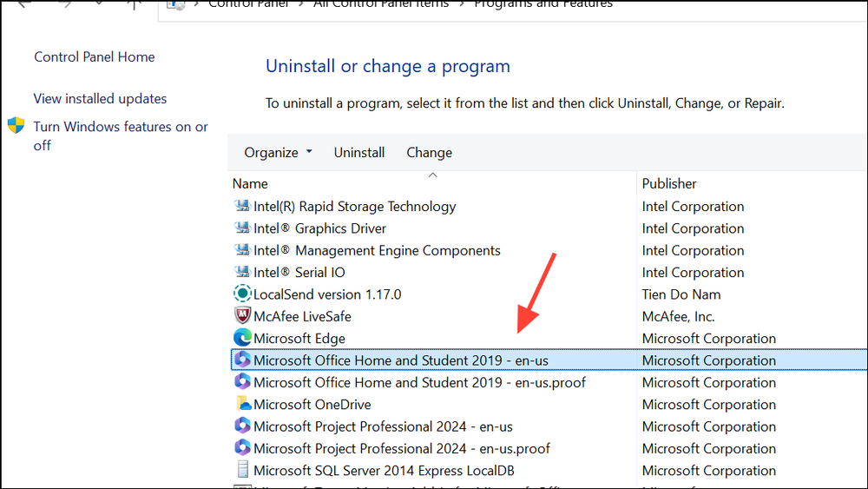Click the Project Professional 2024 en-us.proof icon

[x=242, y=447]
